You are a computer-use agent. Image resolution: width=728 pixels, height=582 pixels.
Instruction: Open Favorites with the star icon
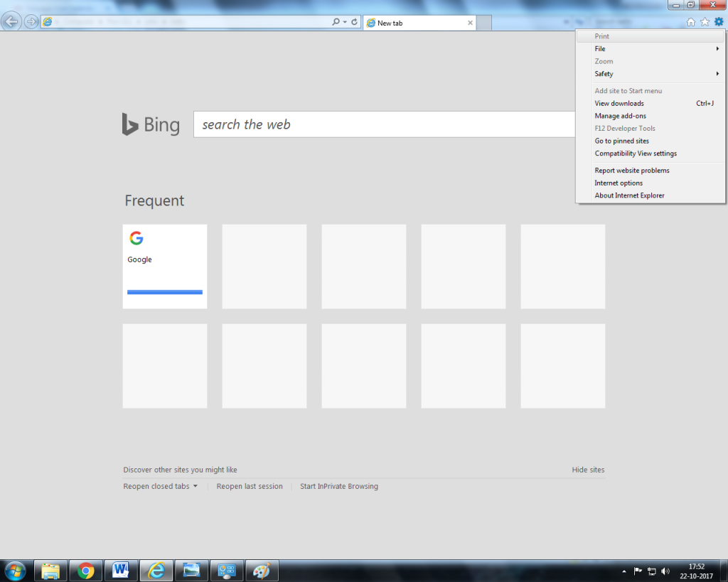click(705, 22)
